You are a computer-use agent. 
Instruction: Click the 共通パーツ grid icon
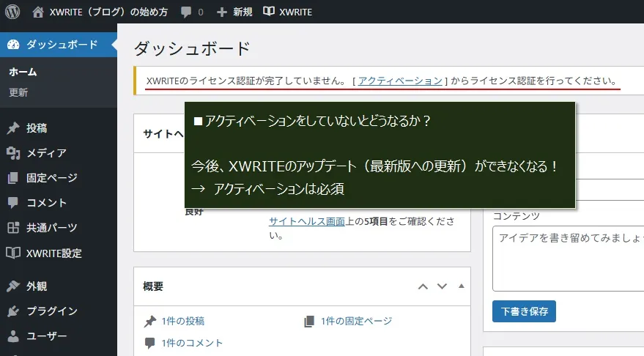pyautogui.click(x=13, y=228)
